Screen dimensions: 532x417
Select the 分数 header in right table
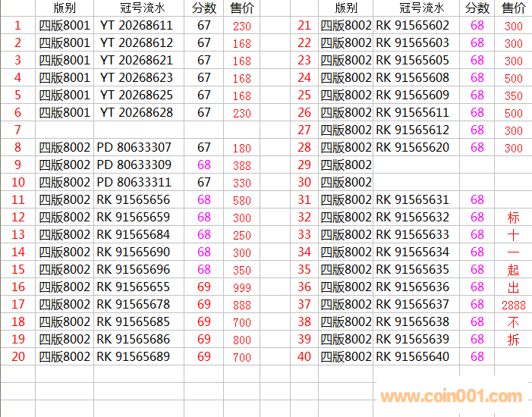click(x=477, y=8)
